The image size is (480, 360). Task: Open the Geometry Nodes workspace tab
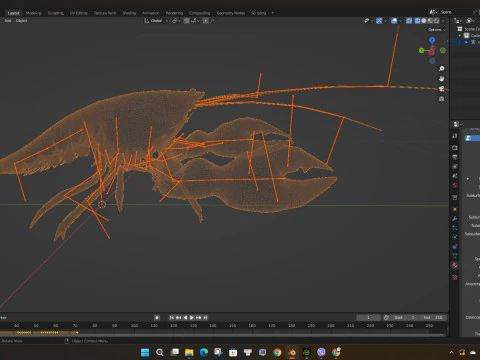pyautogui.click(x=231, y=13)
